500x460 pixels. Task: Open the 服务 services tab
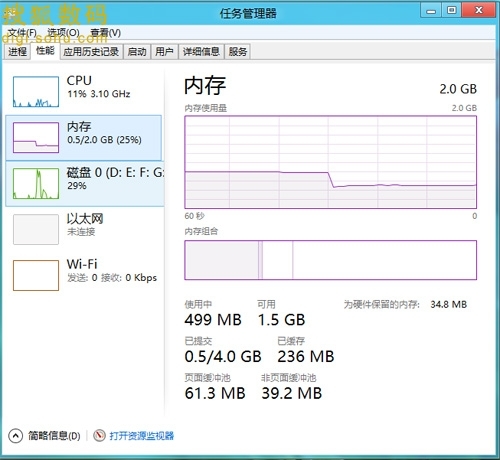point(238,52)
